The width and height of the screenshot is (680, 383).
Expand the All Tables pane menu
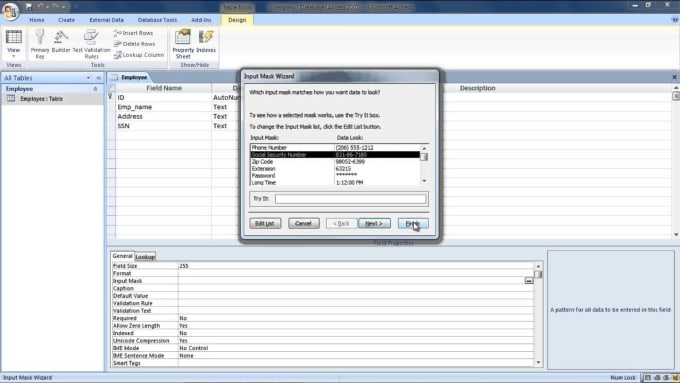tap(88, 78)
